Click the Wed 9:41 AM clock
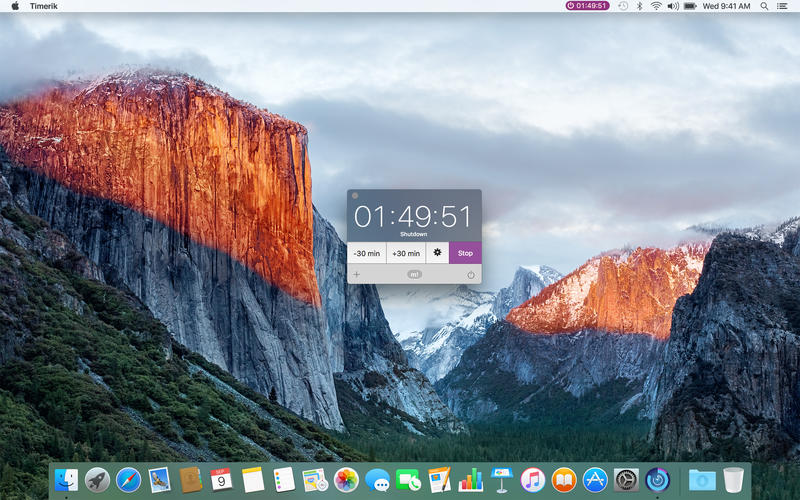The width and height of the screenshot is (800, 500). coord(727,6)
